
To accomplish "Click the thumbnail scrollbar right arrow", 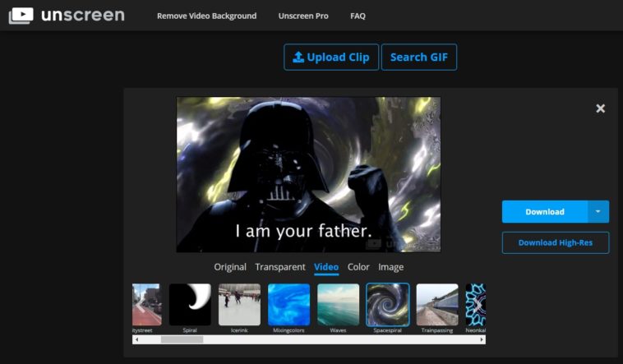I will click(x=482, y=339).
